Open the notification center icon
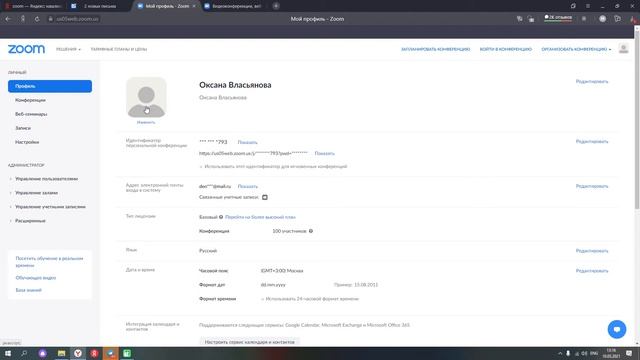Viewport: 640px width, 360px height. [629, 353]
